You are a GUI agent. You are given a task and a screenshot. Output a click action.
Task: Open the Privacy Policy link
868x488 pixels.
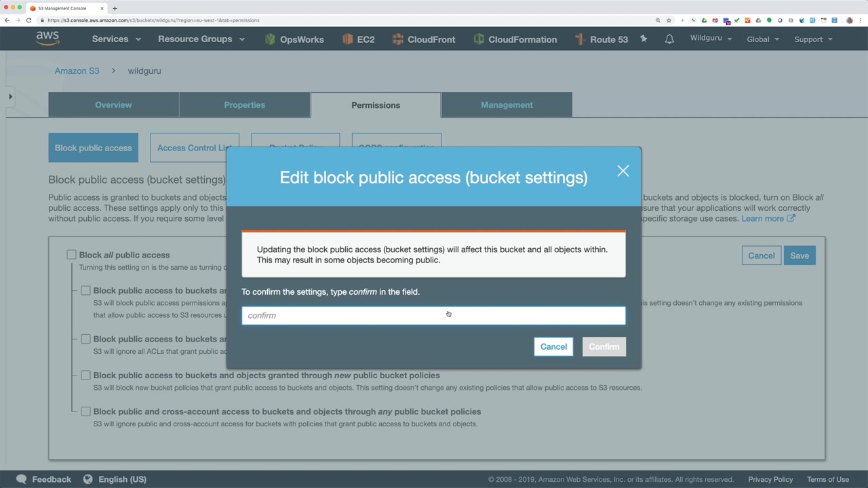(770, 479)
